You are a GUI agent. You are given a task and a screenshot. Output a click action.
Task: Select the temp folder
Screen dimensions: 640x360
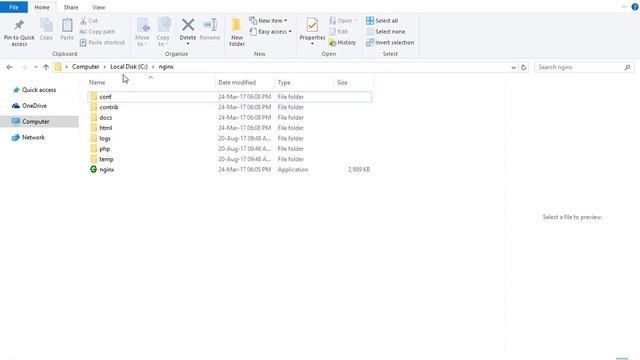(230, 159)
